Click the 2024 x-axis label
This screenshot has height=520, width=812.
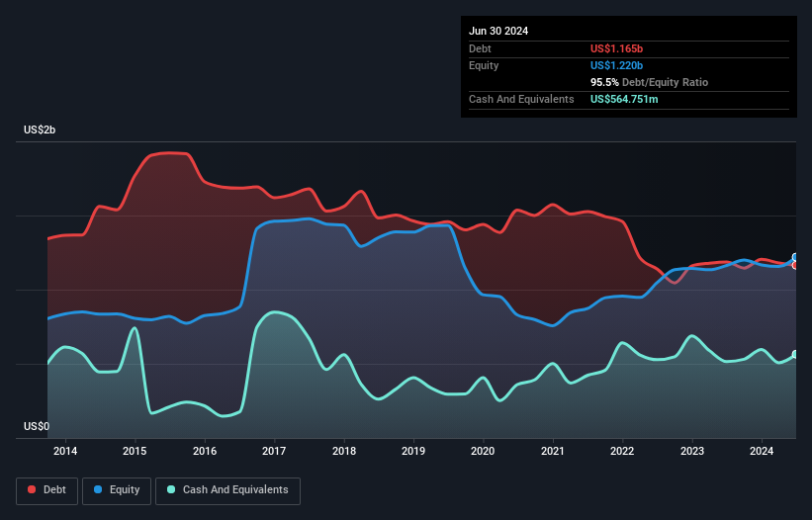click(762, 451)
